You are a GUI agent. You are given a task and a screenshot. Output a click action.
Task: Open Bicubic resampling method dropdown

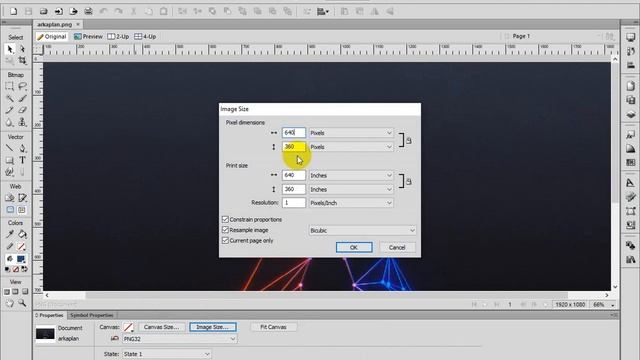(362, 231)
